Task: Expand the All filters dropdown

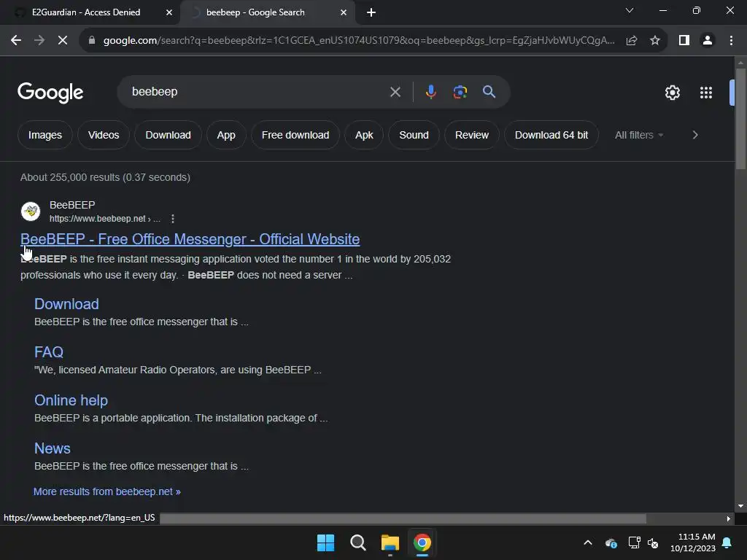Action: 639,135
